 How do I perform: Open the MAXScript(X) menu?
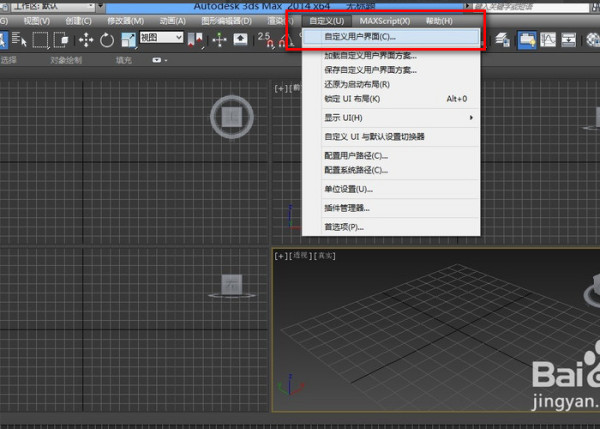[385, 21]
